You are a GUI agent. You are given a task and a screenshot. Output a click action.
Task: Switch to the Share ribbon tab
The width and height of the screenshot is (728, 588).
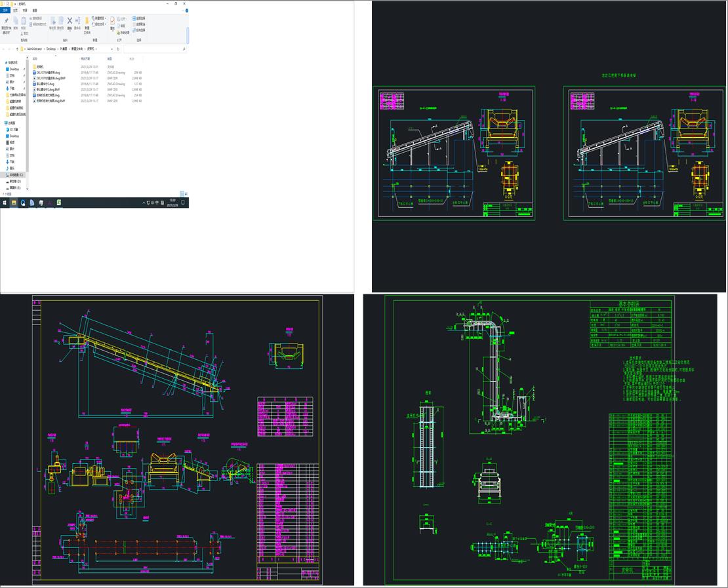[25, 10]
